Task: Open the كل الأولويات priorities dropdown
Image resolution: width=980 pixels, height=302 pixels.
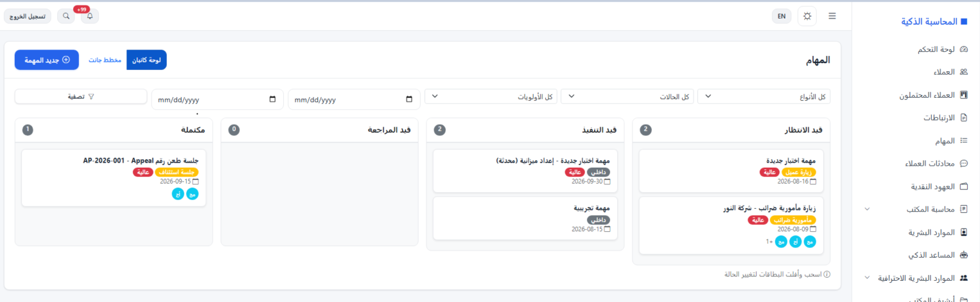Action: click(x=491, y=96)
